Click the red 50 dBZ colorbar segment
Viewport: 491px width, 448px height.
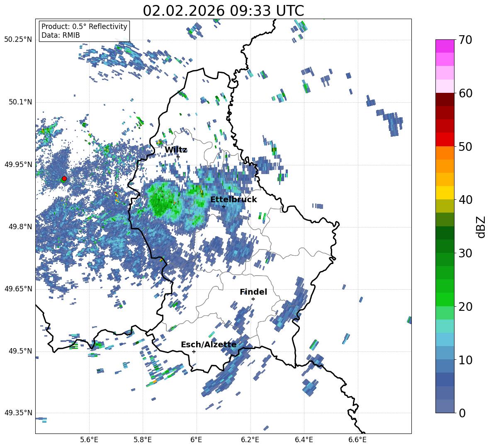[x=445, y=140]
